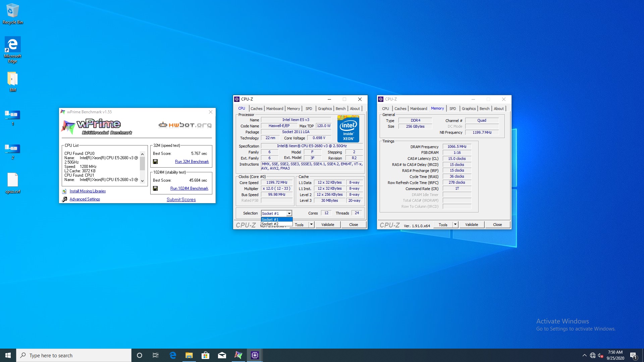Click Validate button in right CPU-Z
The height and width of the screenshot is (362, 644).
[472, 225]
